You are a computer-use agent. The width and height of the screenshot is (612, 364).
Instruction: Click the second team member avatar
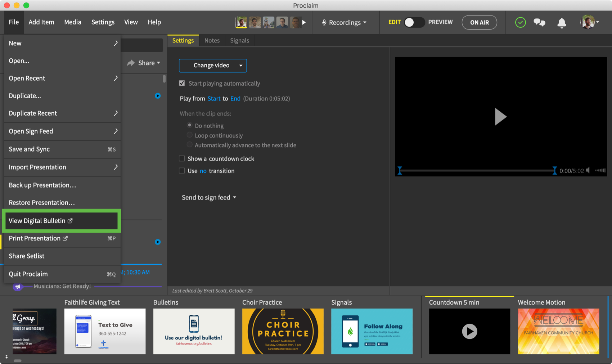click(x=255, y=22)
